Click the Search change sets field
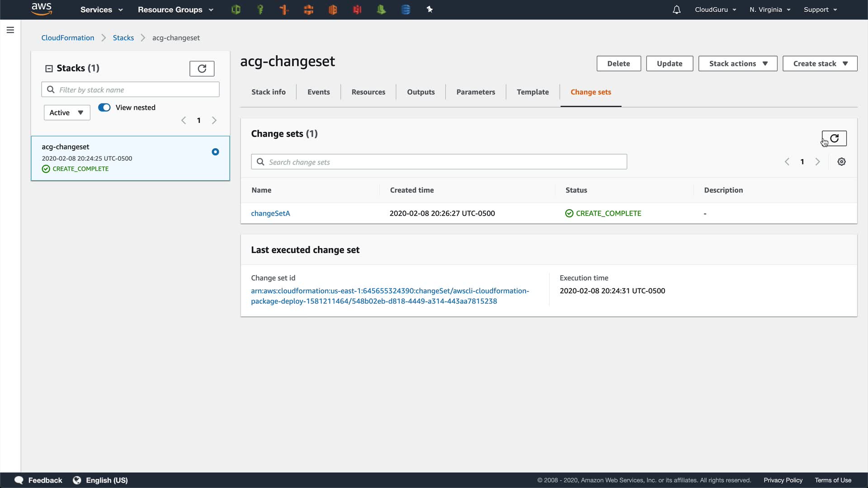Viewport: 868px width, 488px height. click(439, 162)
